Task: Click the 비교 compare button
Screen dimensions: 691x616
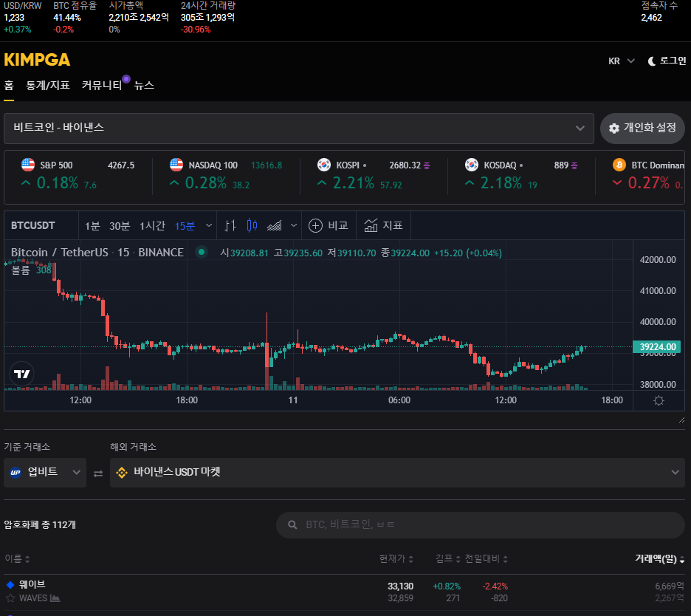Action: point(329,226)
